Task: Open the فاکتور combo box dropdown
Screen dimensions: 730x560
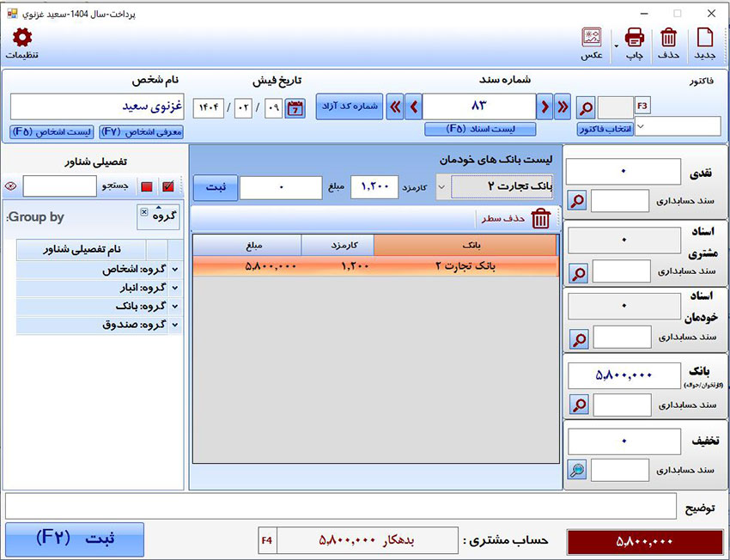Action: pyautogui.click(x=641, y=126)
